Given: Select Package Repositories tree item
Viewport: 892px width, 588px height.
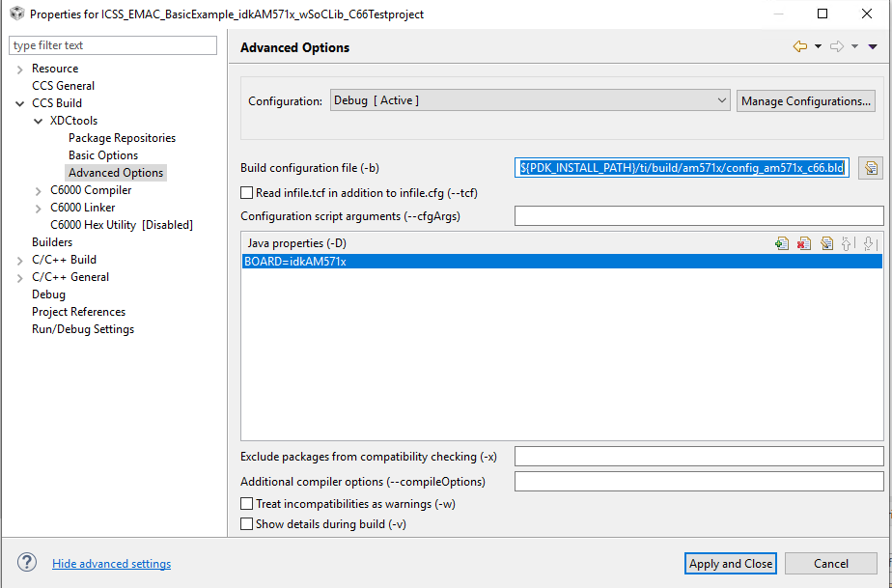Looking at the screenshot, I should [122, 138].
